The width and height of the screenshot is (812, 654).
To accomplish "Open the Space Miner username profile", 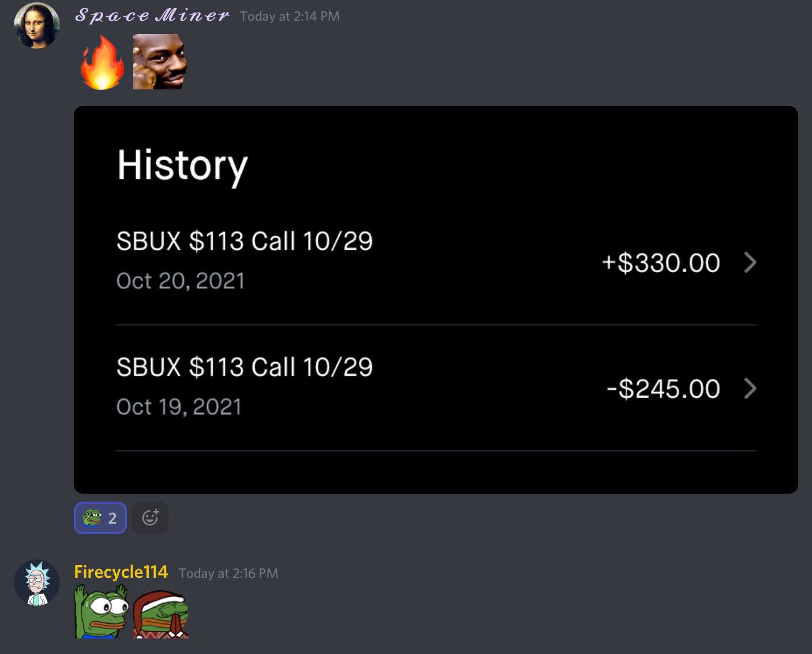I will [152, 16].
